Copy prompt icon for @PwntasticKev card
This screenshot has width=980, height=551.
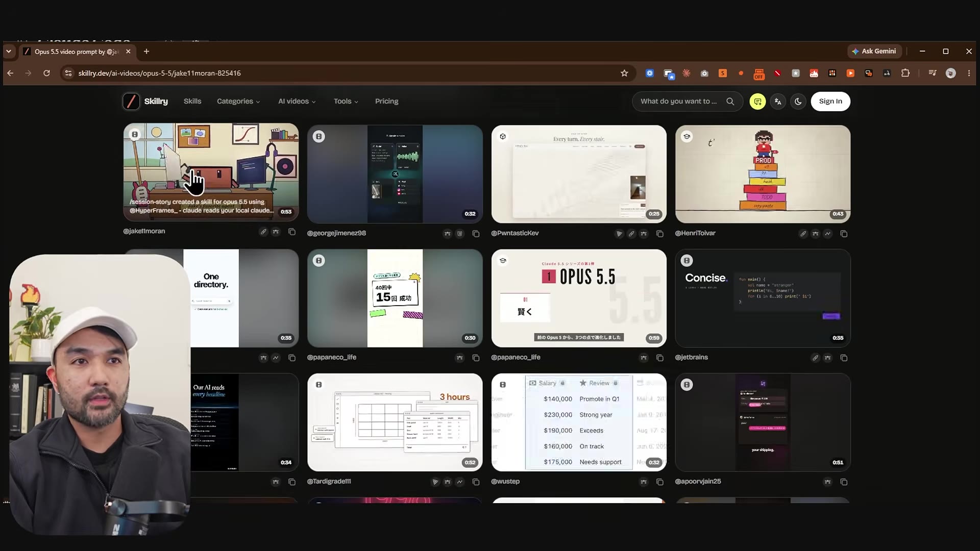659,234
